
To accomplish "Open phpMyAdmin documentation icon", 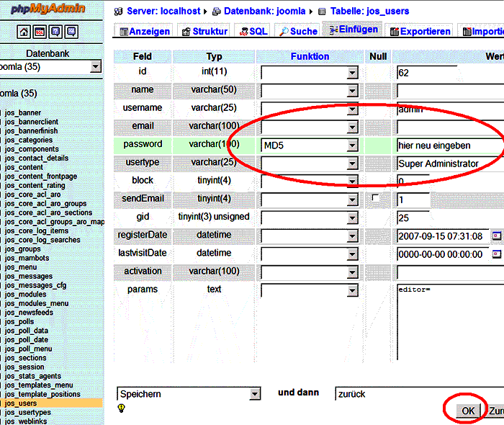I will coord(55,32).
